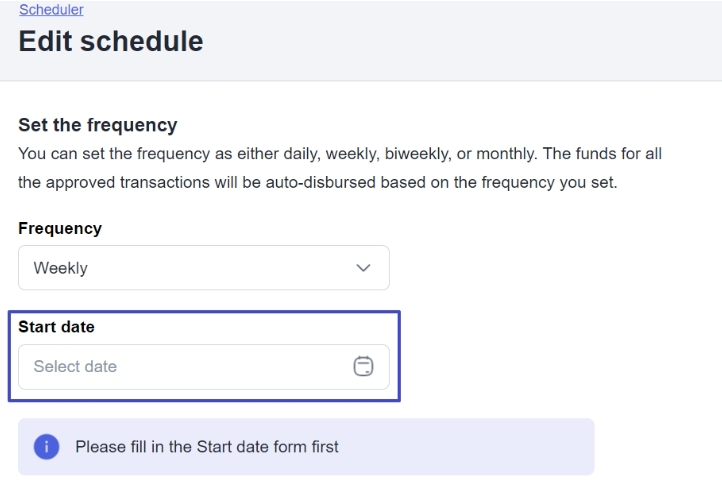Click the "auto-disbursed" description line
The height and width of the screenshot is (493, 722).
[317, 185]
